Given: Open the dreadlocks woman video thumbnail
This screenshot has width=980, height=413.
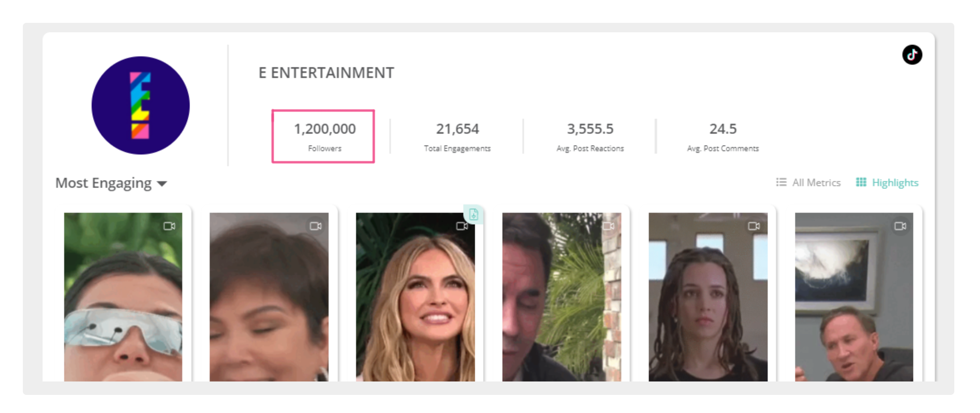Looking at the screenshot, I should 708,297.
